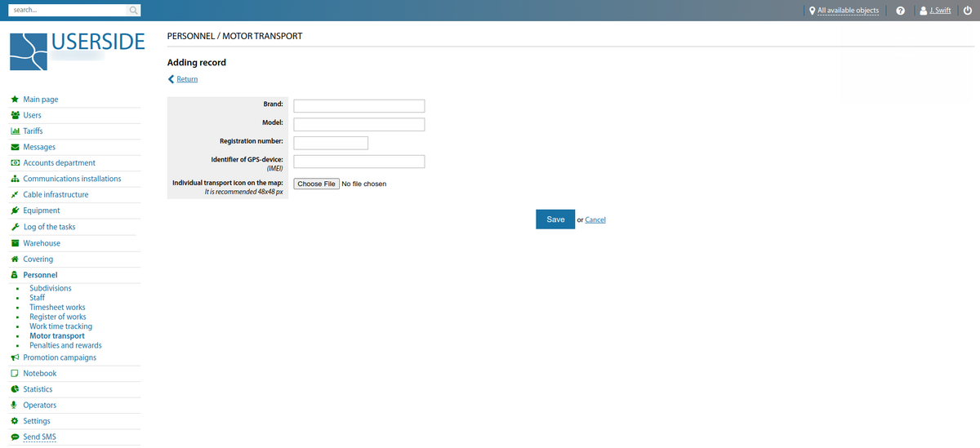This screenshot has height=448, width=980.
Task: Click the USERSIDE logo
Action: 78,51
